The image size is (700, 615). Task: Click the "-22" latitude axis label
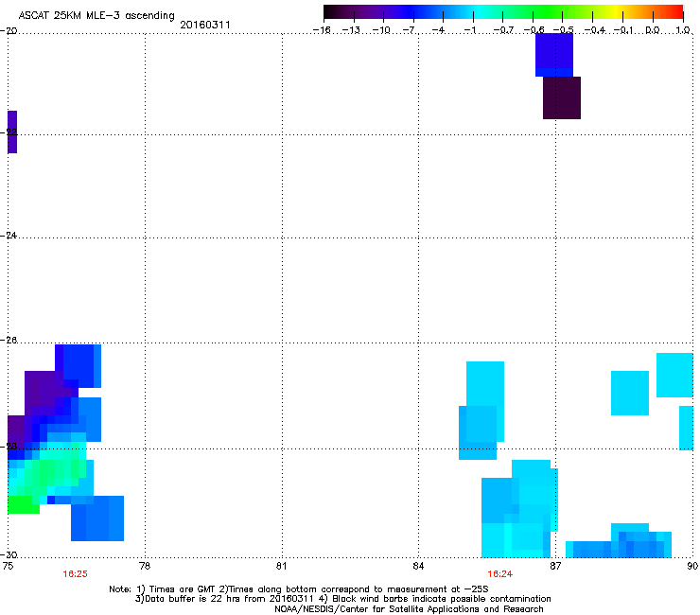tap(9, 132)
